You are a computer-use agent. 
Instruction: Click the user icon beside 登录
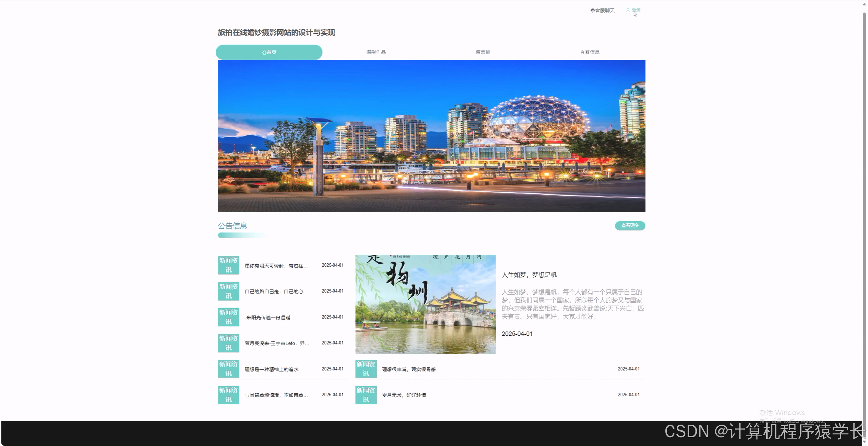click(628, 10)
